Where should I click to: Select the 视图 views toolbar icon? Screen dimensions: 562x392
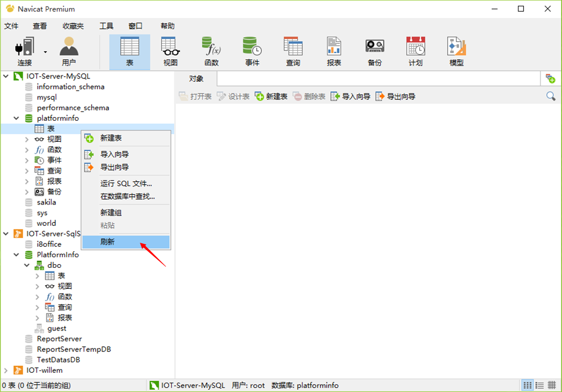[x=170, y=52]
